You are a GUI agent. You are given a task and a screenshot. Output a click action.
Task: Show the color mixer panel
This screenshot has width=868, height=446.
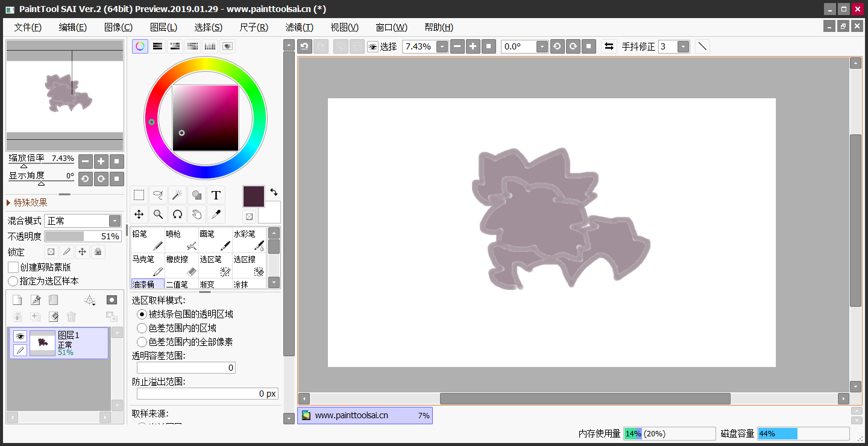(x=192, y=46)
